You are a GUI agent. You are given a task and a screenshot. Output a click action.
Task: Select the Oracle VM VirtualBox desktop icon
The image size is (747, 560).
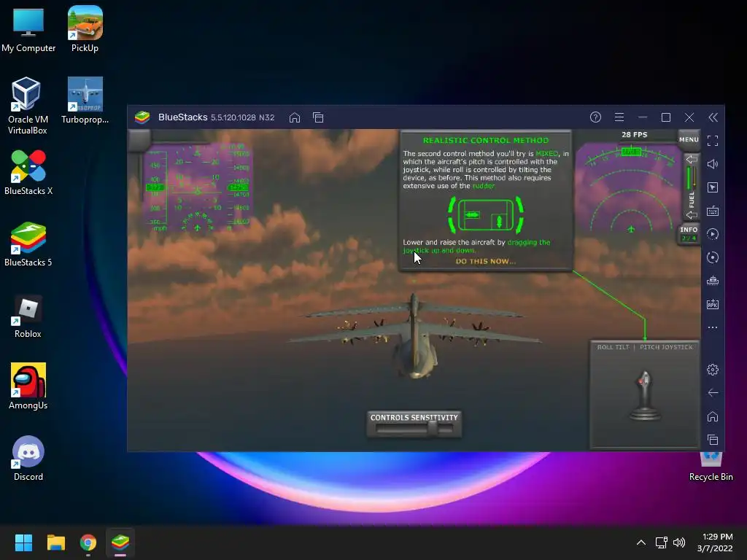coord(28,106)
